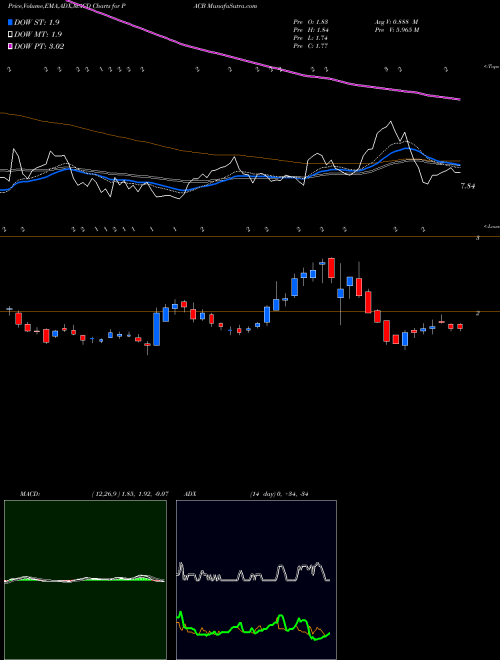Select the DOW ST: 1.9 label

[x=37, y=23]
